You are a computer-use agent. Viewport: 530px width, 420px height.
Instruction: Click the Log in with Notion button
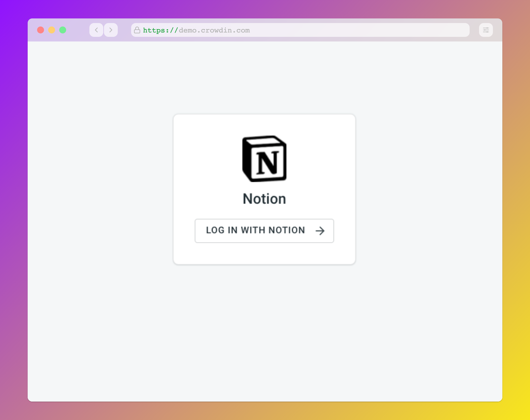pos(264,231)
